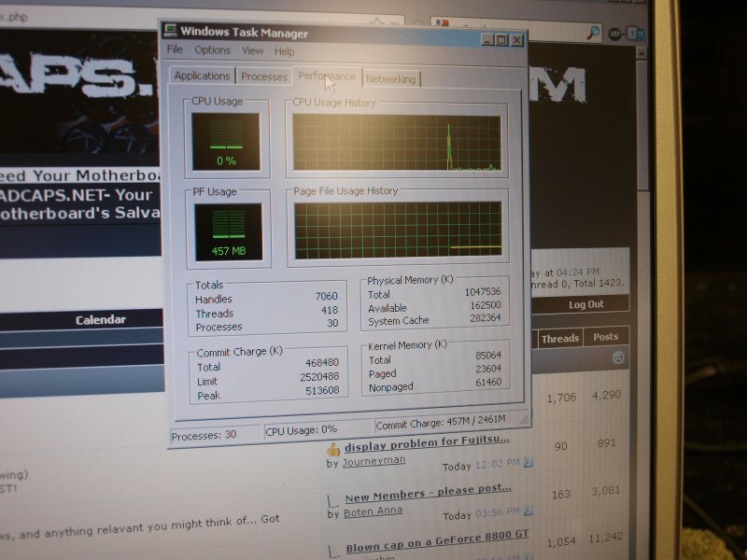Click the Threads value 418 in Totals
The height and width of the screenshot is (560, 747).
coord(330,310)
